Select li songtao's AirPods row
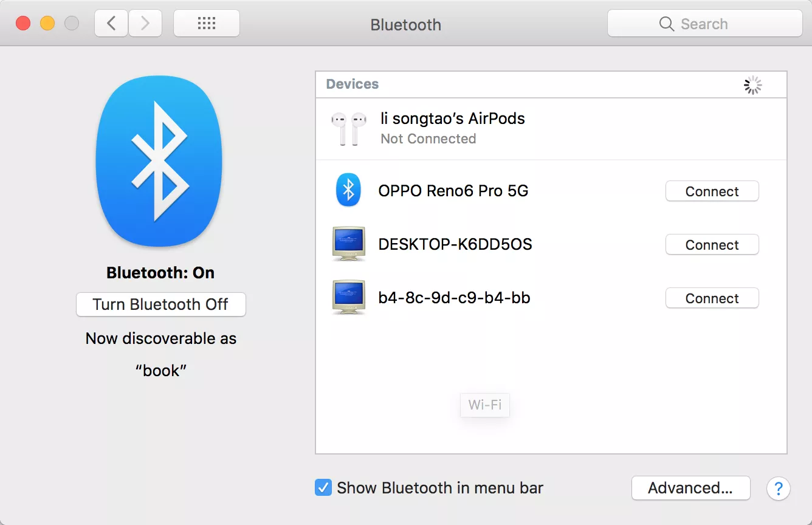The height and width of the screenshot is (525, 812). [x=551, y=129]
